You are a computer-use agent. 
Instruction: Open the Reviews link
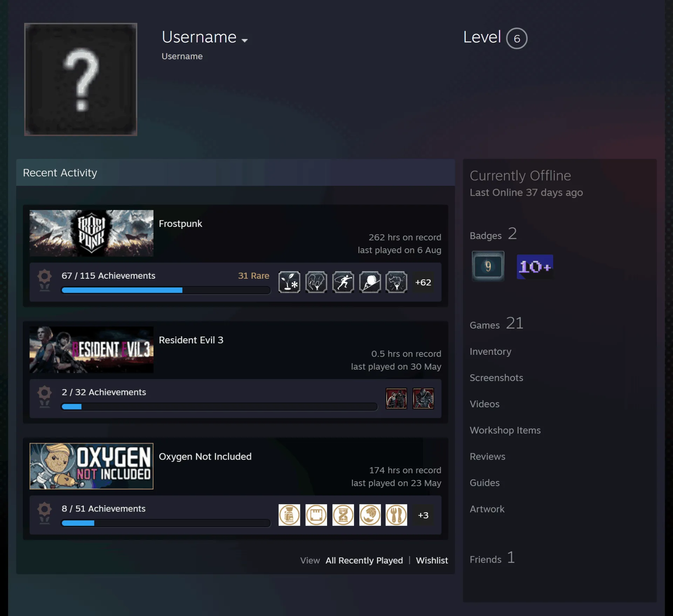488,456
